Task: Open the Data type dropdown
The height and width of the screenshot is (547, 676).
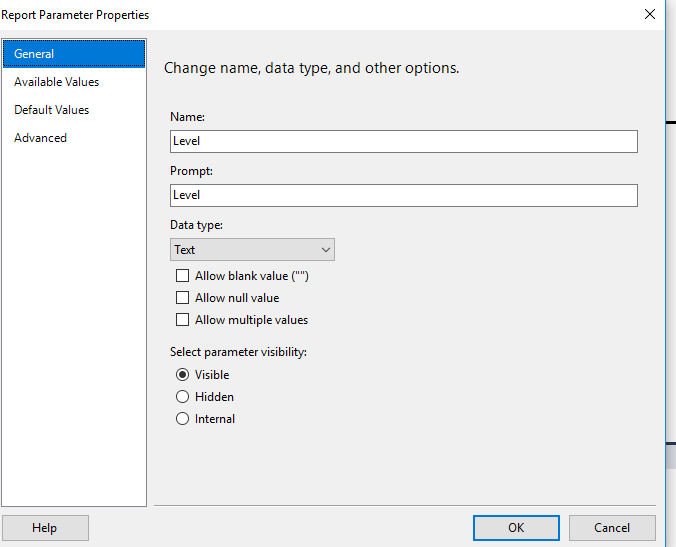Action: [x=252, y=250]
